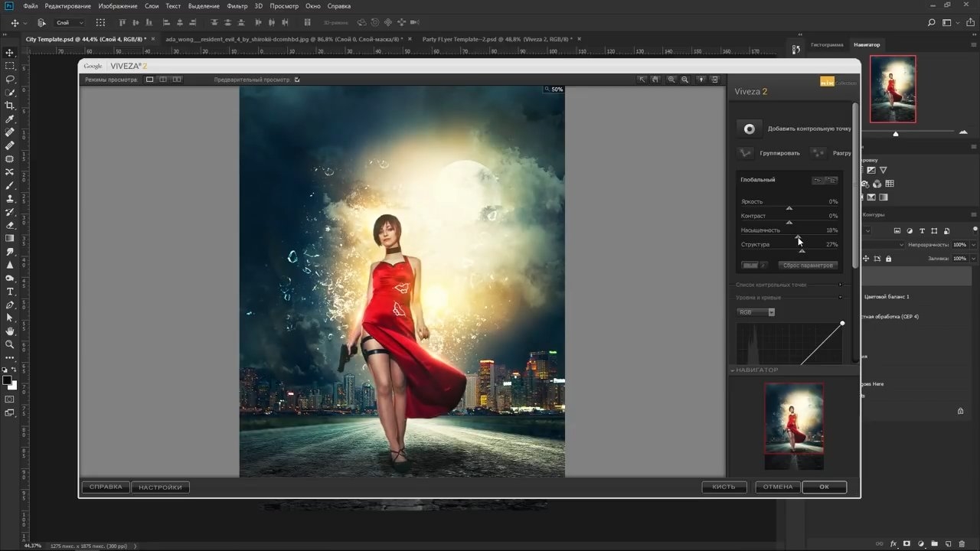980x551 pixels.
Task: Open the Файл menu
Action: tap(31, 6)
